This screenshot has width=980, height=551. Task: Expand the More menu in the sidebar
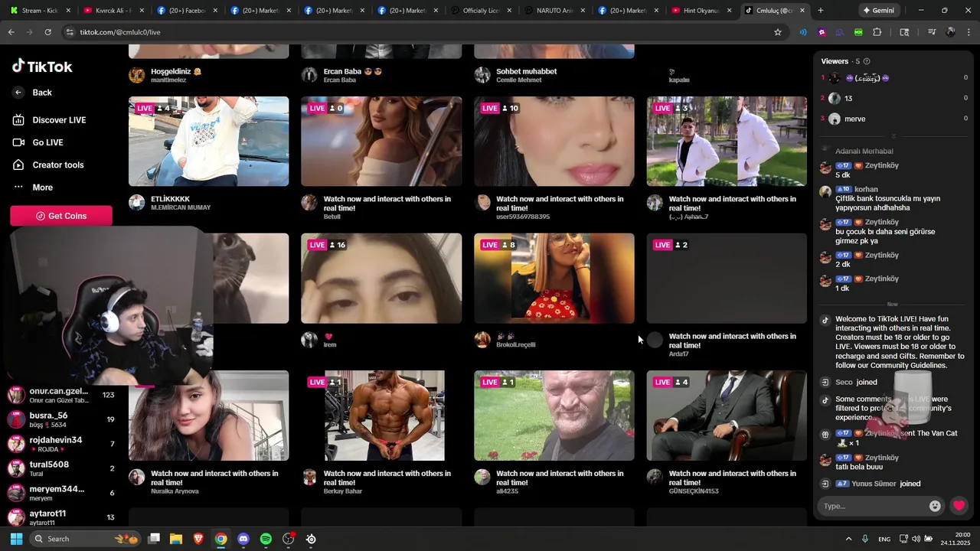point(33,187)
